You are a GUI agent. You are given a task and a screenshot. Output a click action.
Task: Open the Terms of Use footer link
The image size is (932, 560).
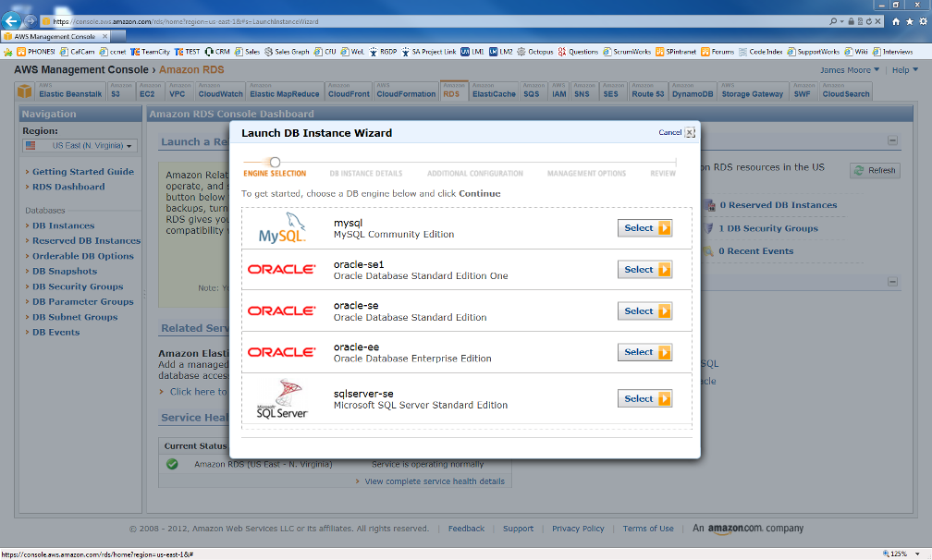(x=648, y=529)
